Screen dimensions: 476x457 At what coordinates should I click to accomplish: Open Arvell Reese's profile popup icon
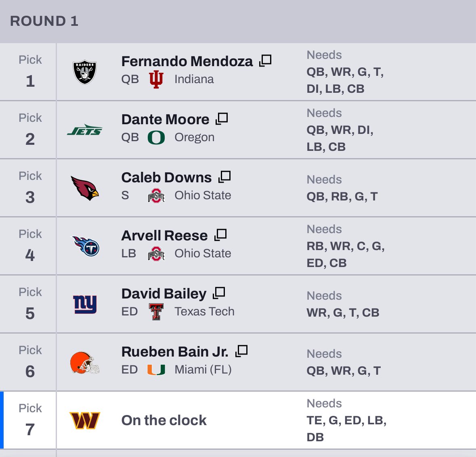click(220, 235)
